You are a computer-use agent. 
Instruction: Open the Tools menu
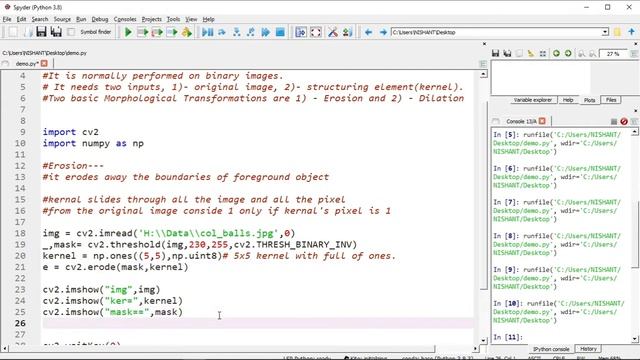pyautogui.click(x=173, y=19)
